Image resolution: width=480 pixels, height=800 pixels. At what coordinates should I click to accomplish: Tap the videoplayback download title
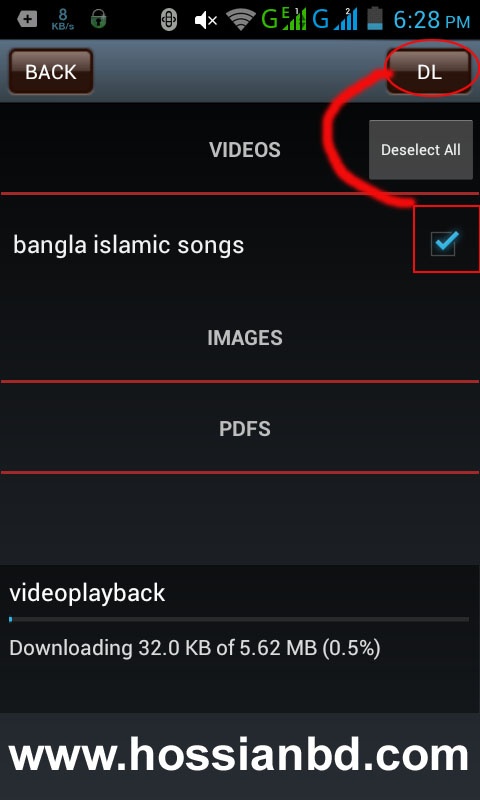pyautogui.click(x=87, y=593)
